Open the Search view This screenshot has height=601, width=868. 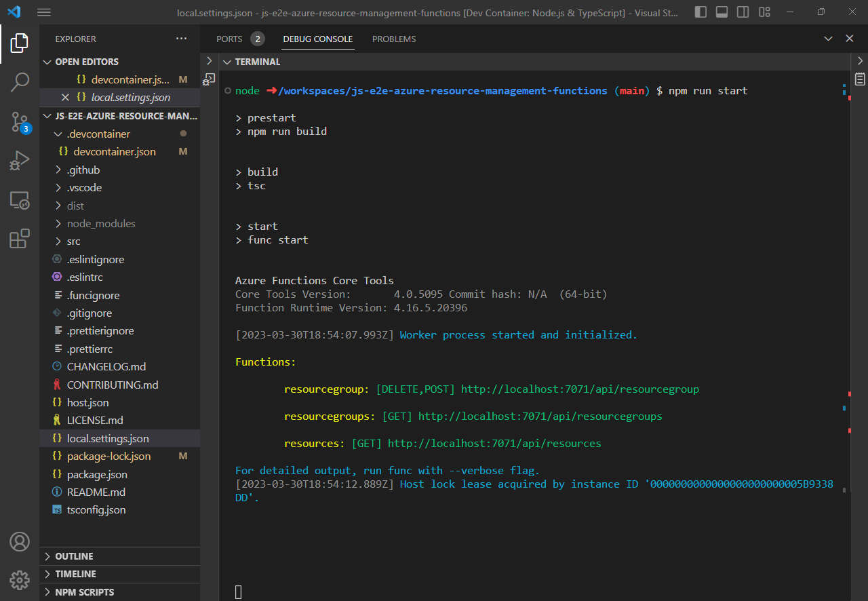(19, 83)
